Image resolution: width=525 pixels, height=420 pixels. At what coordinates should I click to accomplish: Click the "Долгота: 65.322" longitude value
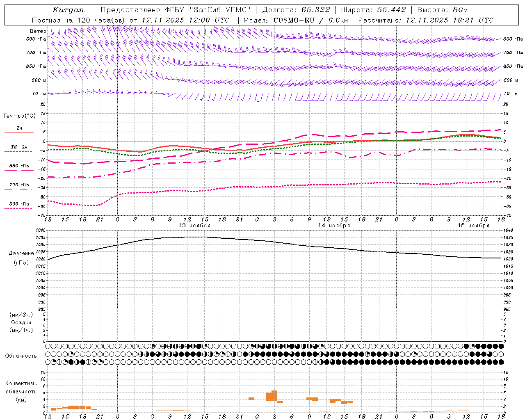(x=296, y=10)
